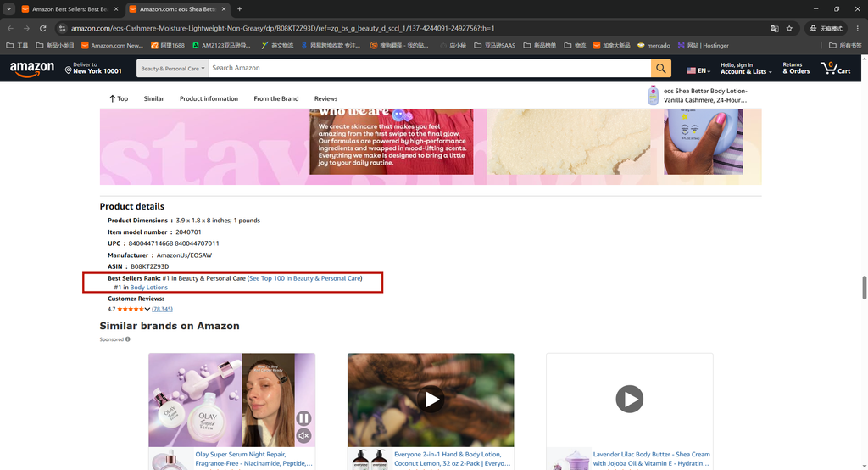The width and height of the screenshot is (868, 470).
Task: Open the 店小秘 bookmark
Action: point(453,46)
